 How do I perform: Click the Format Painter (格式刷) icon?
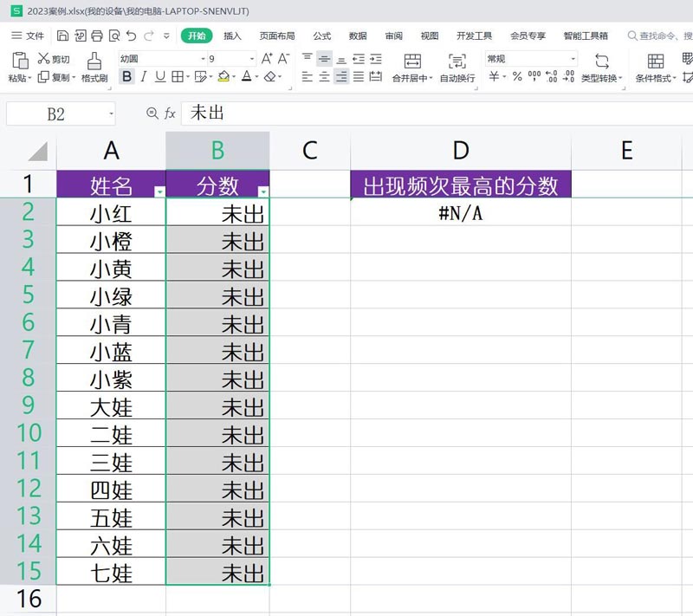pos(94,61)
